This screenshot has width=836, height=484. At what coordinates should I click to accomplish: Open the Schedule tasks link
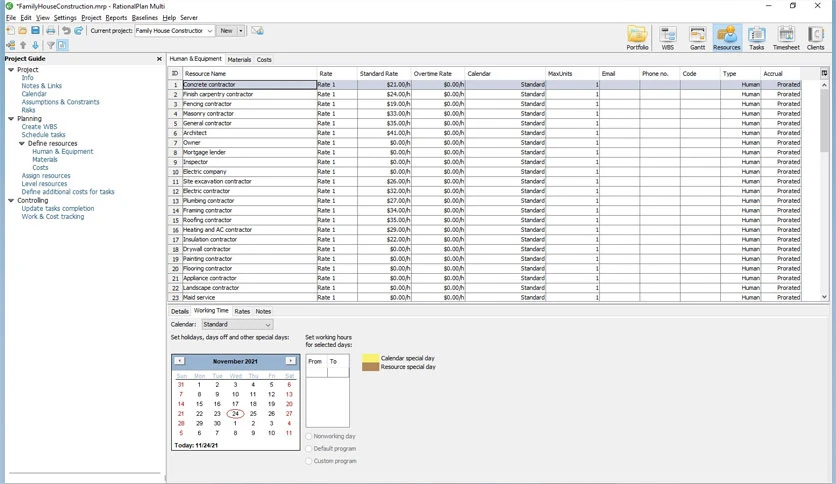click(x=43, y=135)
